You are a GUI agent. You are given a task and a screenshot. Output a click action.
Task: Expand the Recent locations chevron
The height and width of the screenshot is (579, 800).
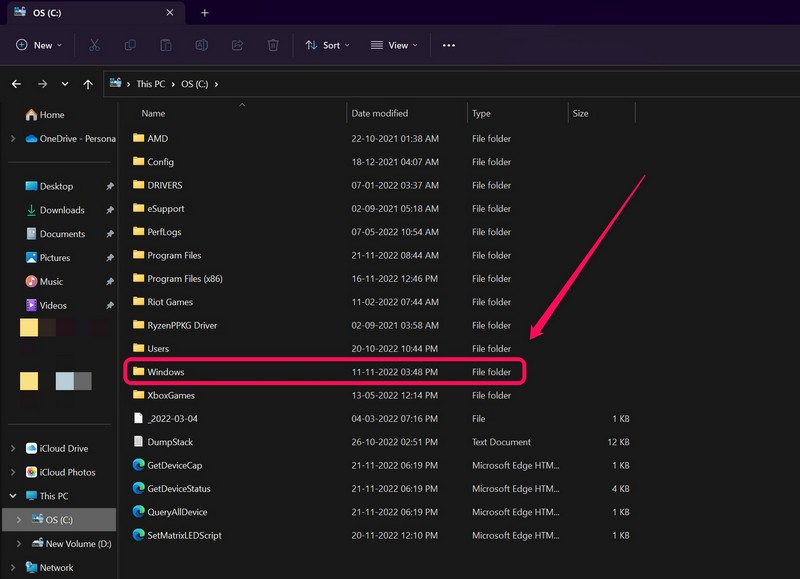[x=65, y=84]
